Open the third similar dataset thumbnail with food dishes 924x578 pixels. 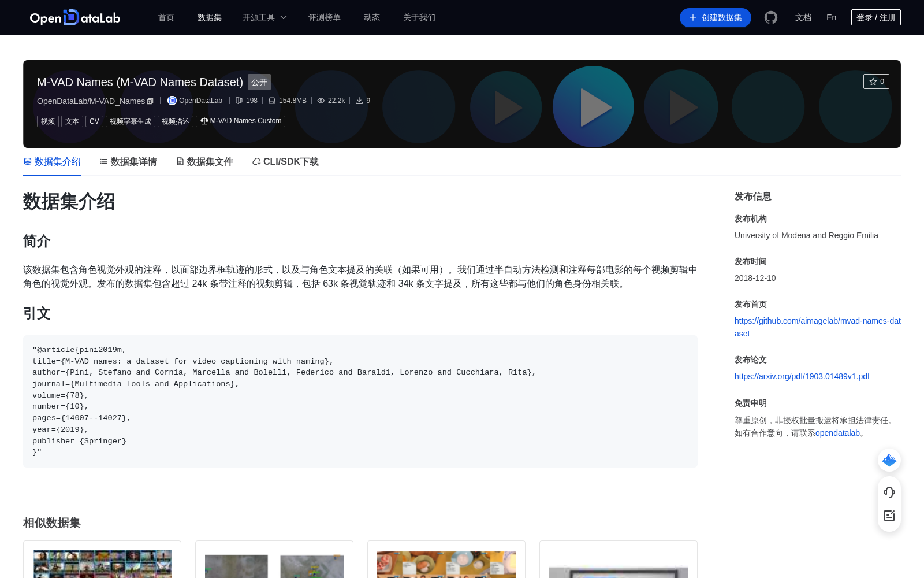pos(446,564)
